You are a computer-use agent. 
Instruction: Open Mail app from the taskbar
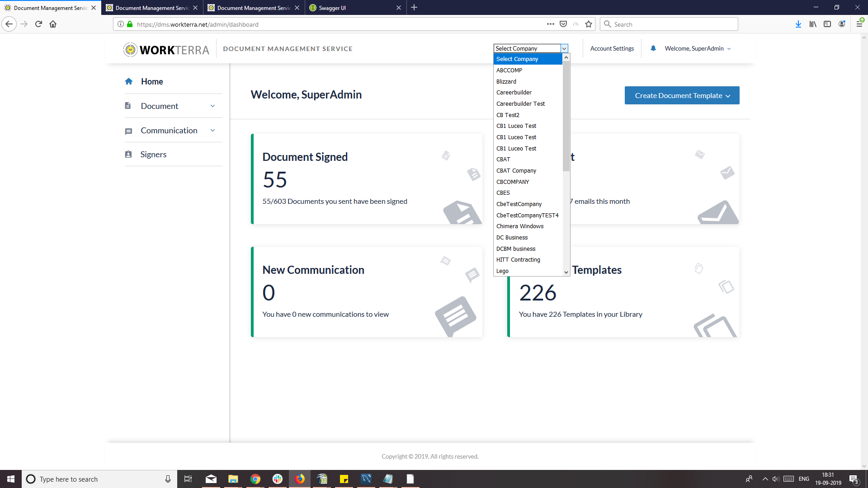[x=211, y=479]
